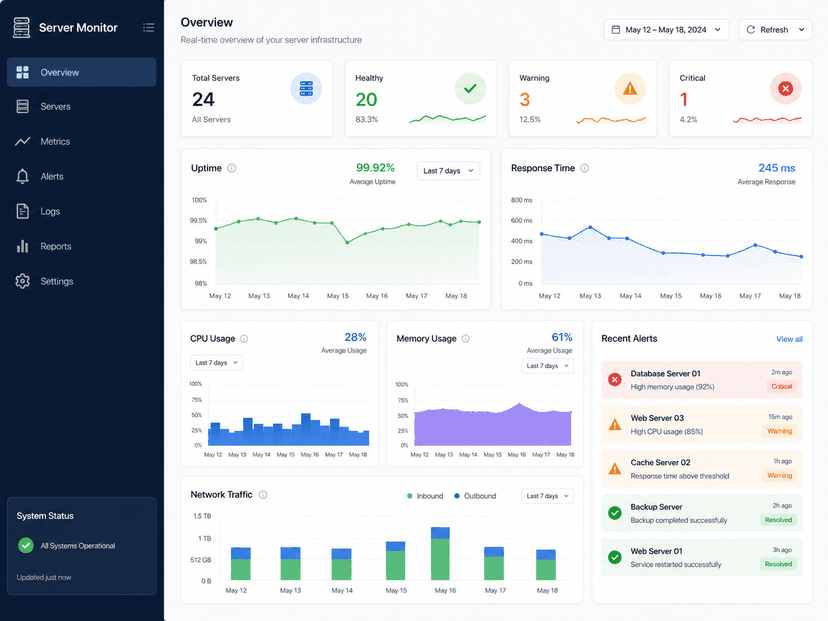
Task: Select Overview in the sidebar menu
Action: (x=82, y=72)
